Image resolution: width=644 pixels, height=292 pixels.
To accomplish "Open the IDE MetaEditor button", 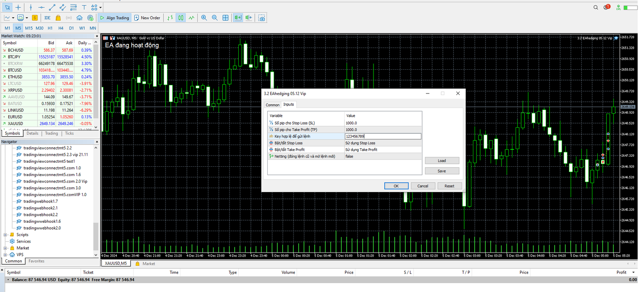I will [47, 18].
